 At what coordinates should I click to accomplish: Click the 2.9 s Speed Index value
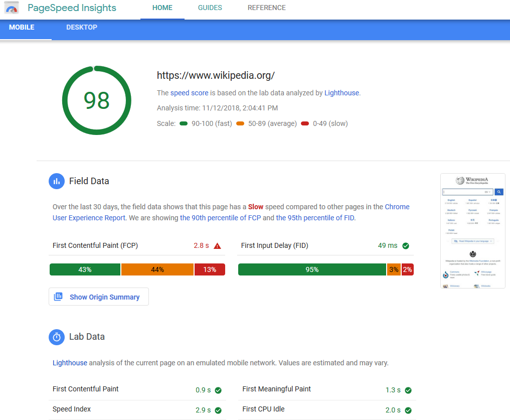coord(203,410)
